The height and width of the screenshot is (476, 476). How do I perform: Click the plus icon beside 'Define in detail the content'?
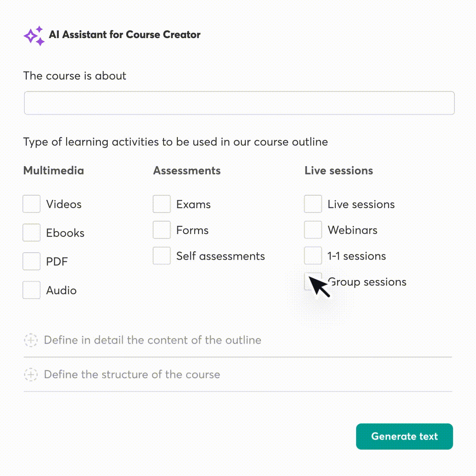pos(30,341)
